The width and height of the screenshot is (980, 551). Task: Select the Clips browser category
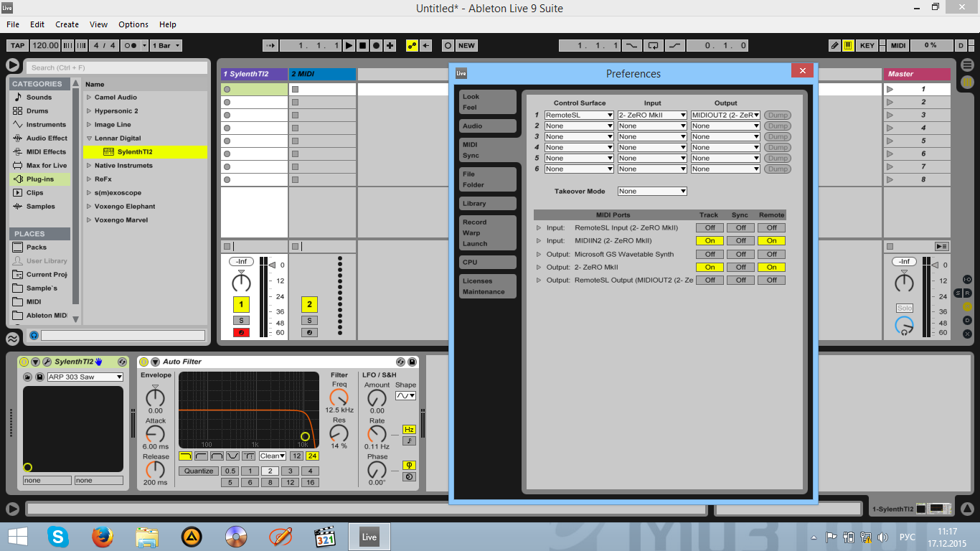[39, 193]
